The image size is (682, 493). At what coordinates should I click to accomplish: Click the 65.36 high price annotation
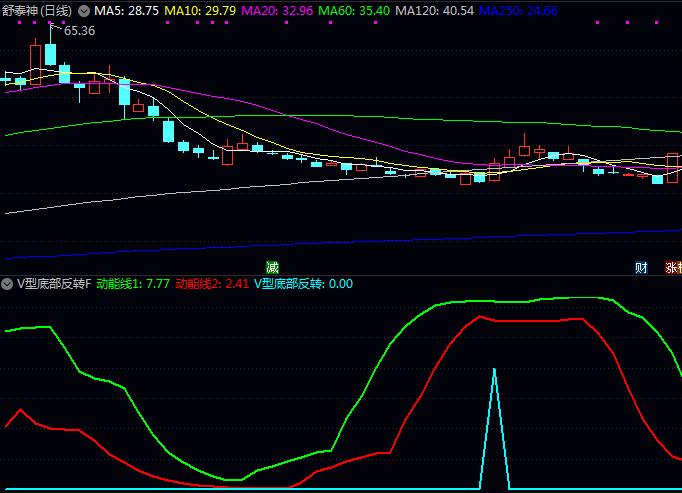79,31
